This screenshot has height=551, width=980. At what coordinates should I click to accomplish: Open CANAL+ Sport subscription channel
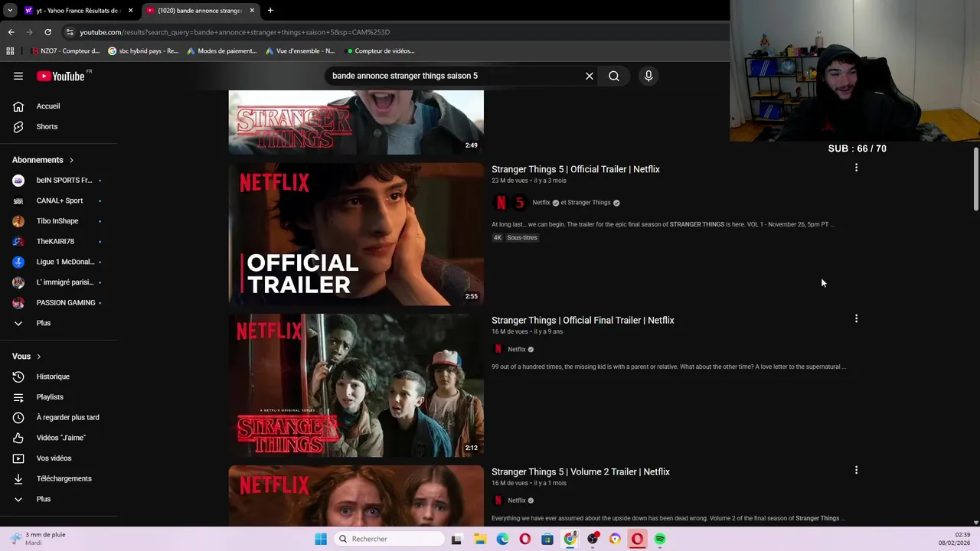click(x=58, y=201)
